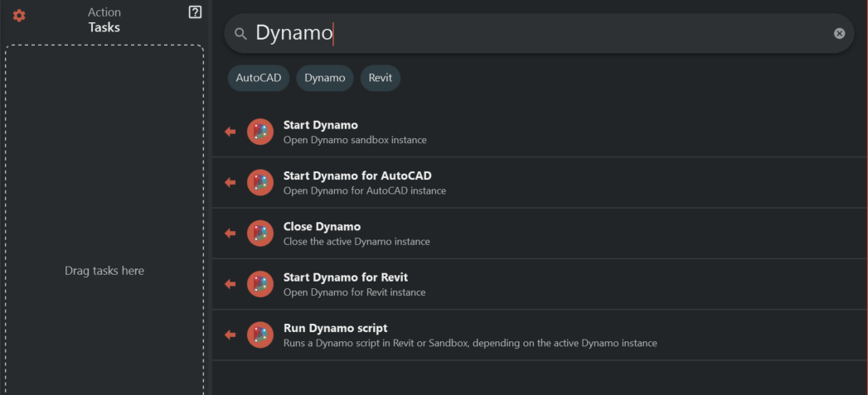Select 'Start Dynamo for Revit' title
Image resolution: width=868 pixels, height=395 pixels.
[346, 277]
